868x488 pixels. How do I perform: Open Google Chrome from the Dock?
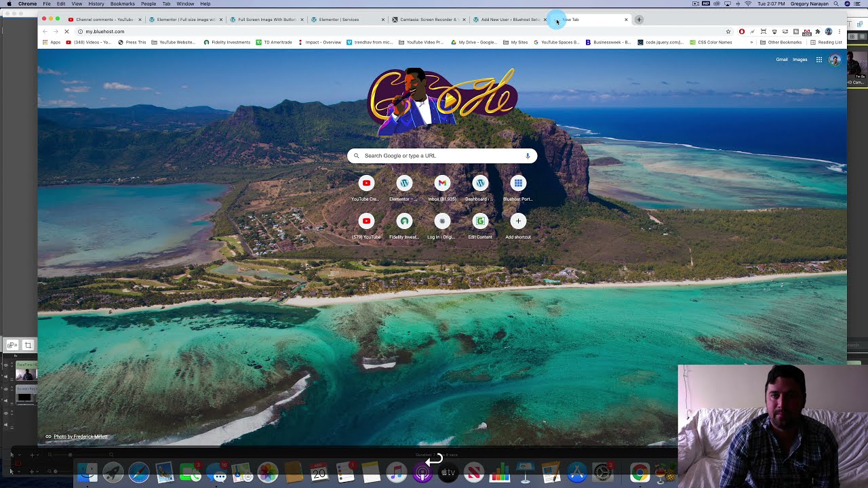[x=639, y=472]
